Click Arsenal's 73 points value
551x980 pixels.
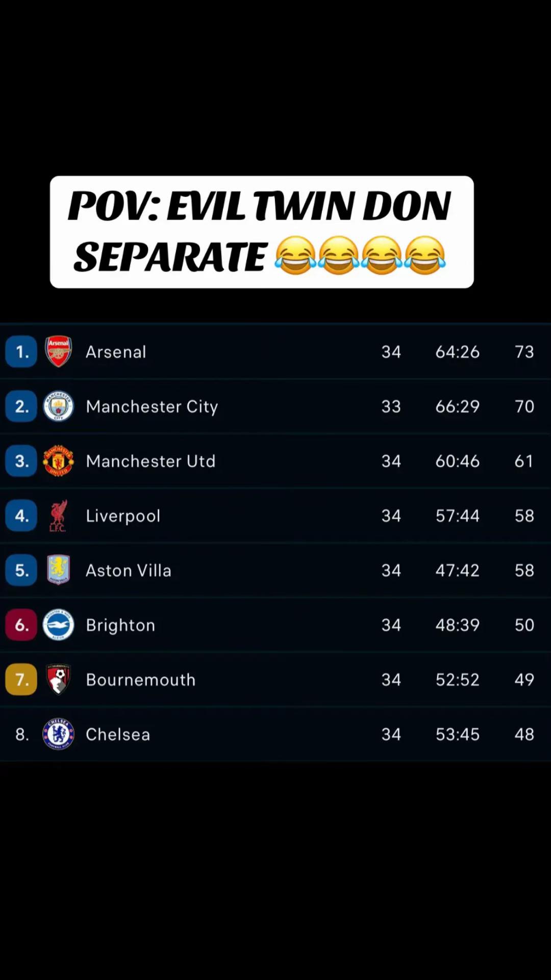coord(524,352)
